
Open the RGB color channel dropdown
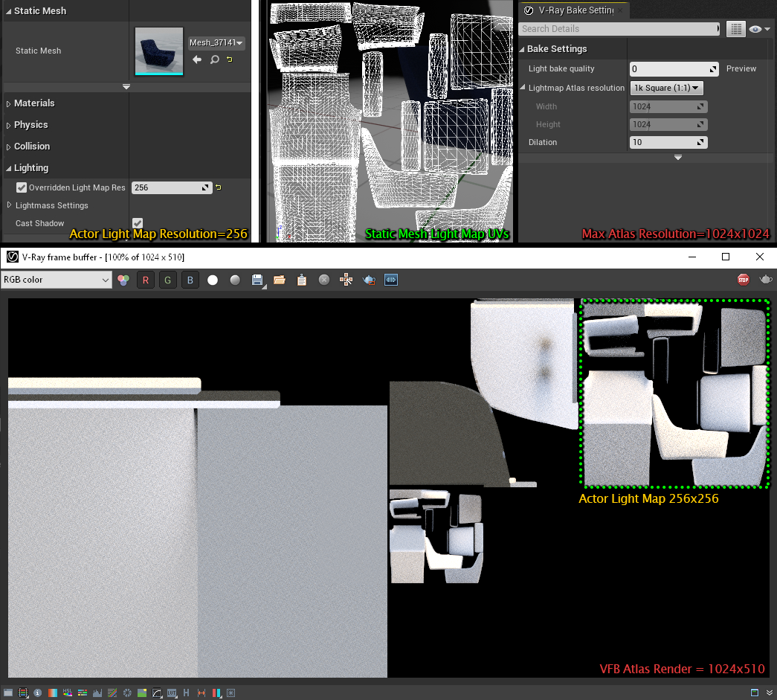point(56,280)
